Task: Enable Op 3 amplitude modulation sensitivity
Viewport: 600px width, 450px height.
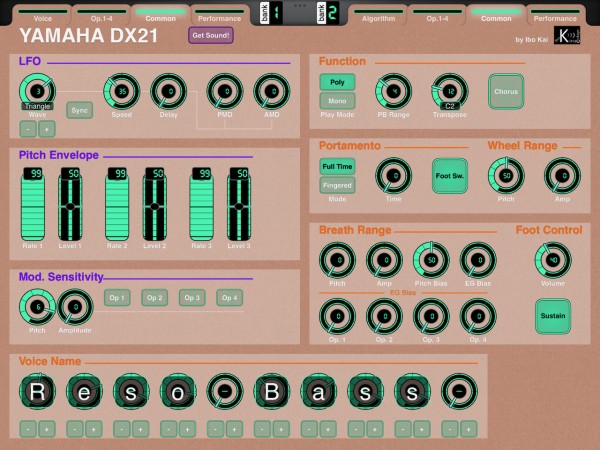Action: (x=192, y=298)
